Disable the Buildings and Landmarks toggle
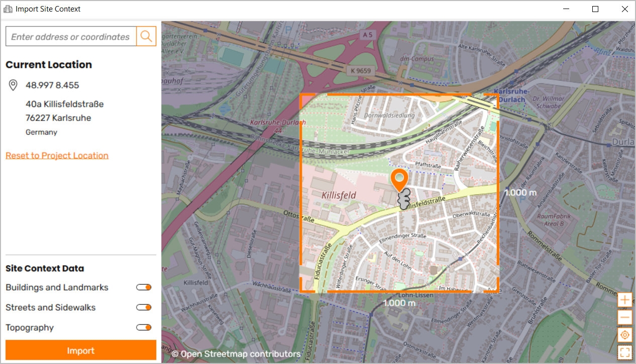 tap(143, 287)
